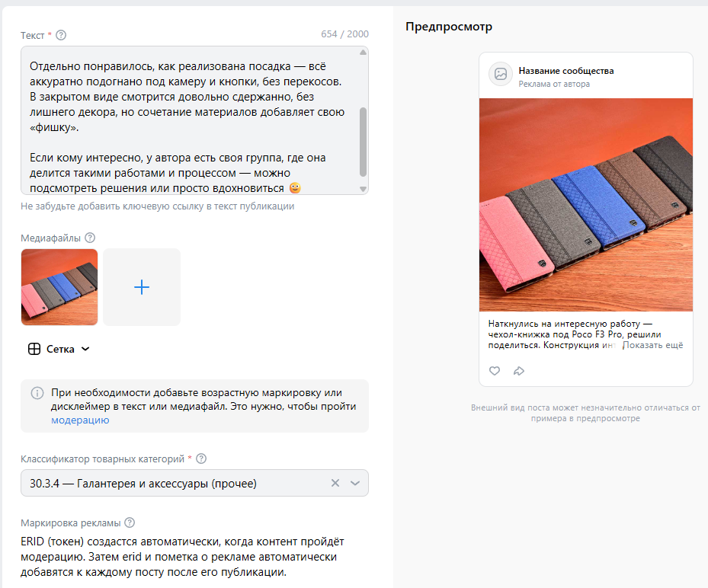Click the scroll down arrow in text field
The width and height of the screenshot is (708, 588).
(x=363, y=189)
